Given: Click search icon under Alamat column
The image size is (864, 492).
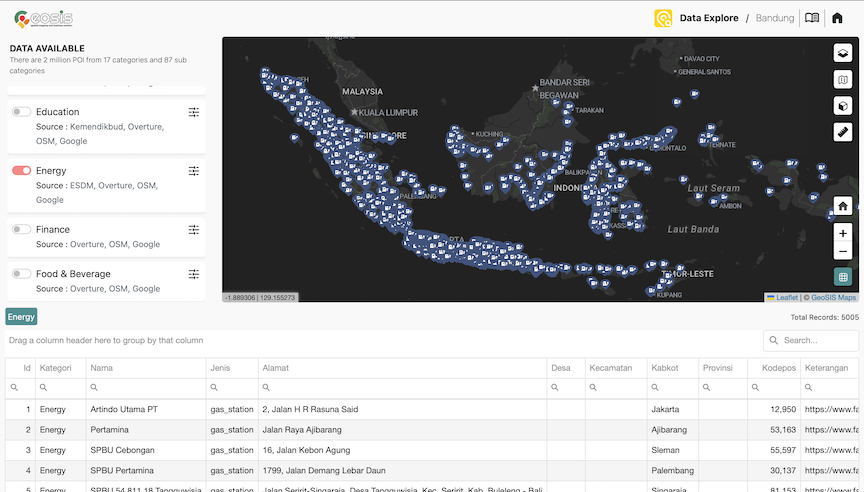Looking at the screenshot, I should [266, 388].
